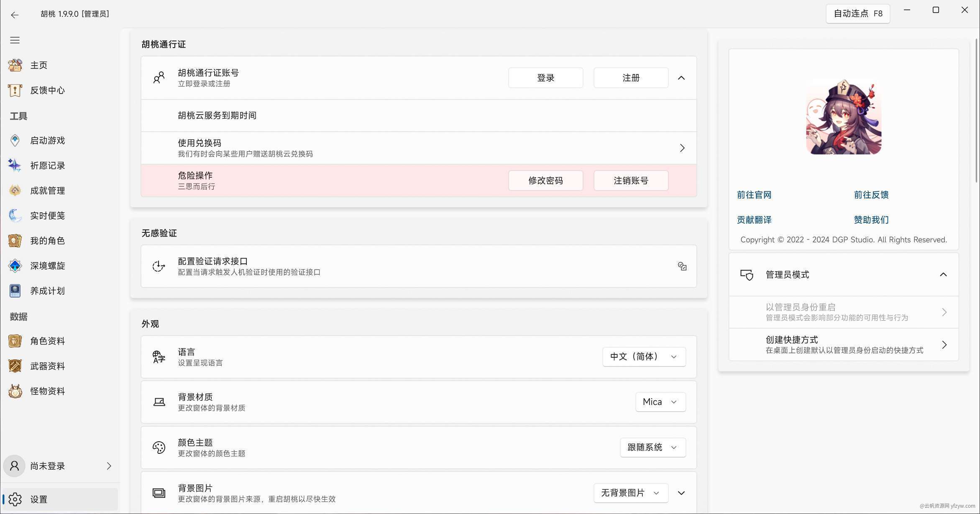Click the verification interface configure icon

682,266
